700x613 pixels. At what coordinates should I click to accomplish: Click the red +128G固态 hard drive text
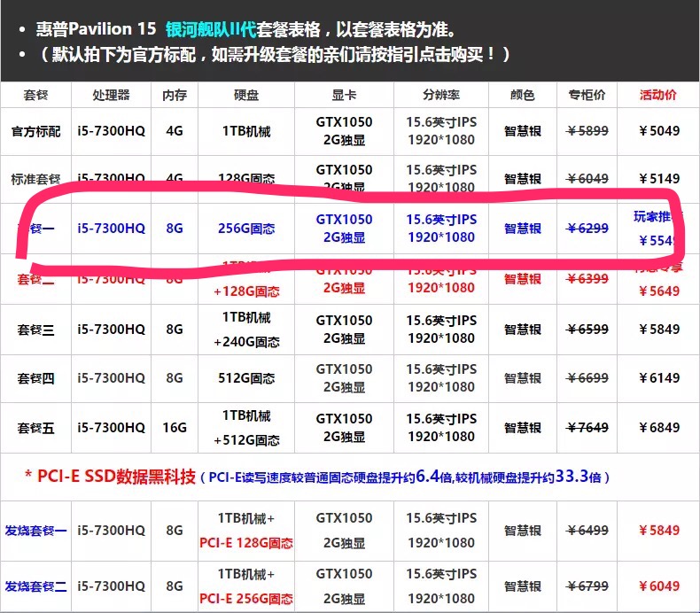click(x=246, y=291)
